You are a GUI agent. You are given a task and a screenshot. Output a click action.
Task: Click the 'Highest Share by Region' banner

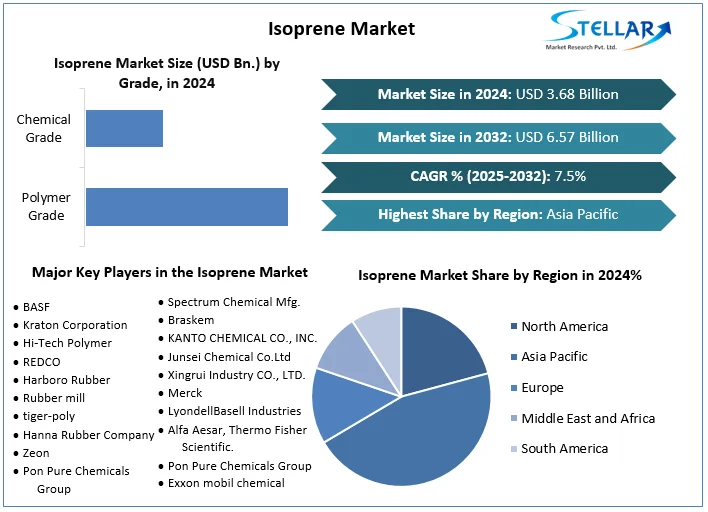point(498,215)
